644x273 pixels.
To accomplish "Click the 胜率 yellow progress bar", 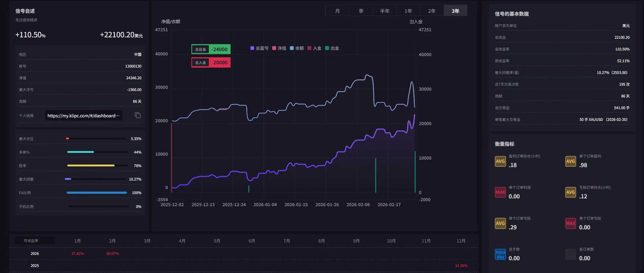I will (91, 166).
